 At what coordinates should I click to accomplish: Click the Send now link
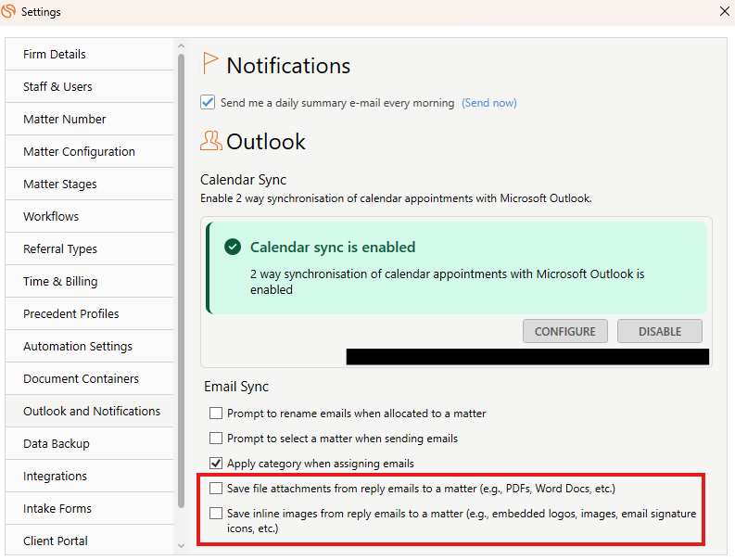tap(488, 103)
